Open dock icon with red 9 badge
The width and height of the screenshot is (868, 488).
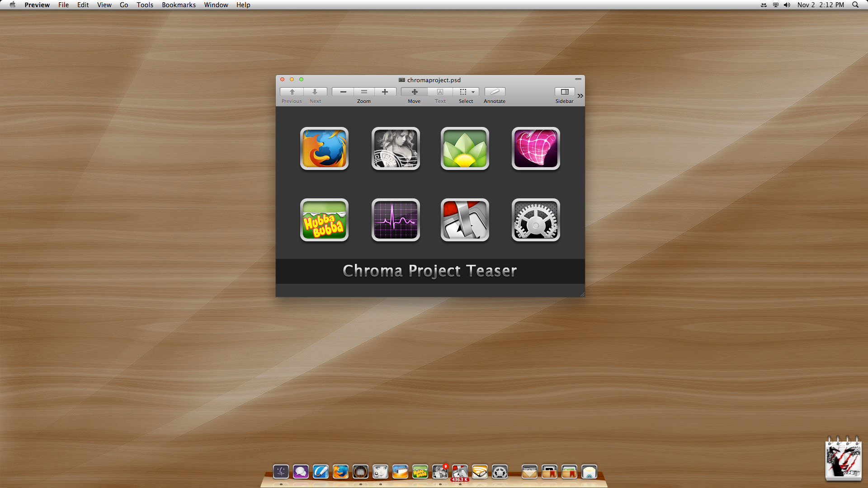tap(440, 472)
